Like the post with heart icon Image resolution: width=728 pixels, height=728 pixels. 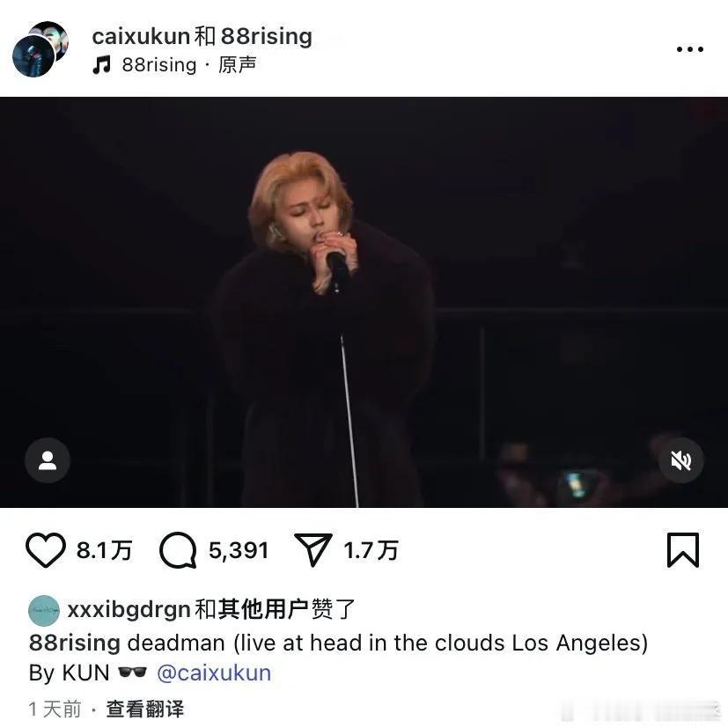click(46, 550)
